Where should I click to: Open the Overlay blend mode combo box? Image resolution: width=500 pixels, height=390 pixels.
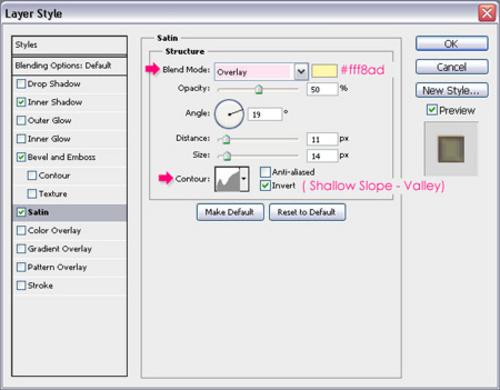261,71
